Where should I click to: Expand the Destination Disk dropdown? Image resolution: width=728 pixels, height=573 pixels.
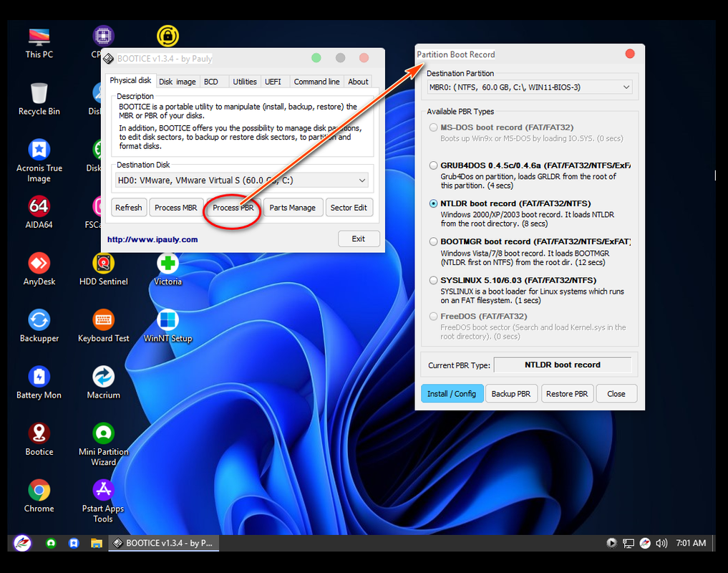click(x=362, y=180)
